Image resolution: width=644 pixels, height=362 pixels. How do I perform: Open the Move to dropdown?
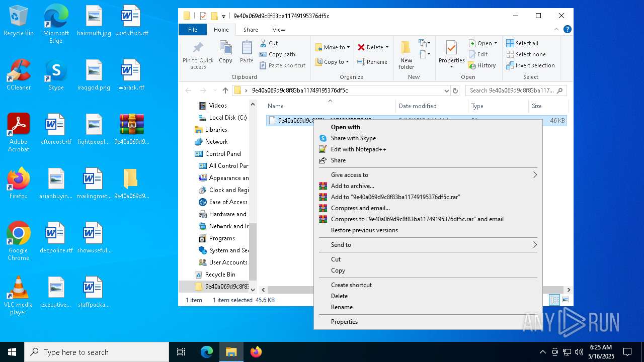[333, 47]
